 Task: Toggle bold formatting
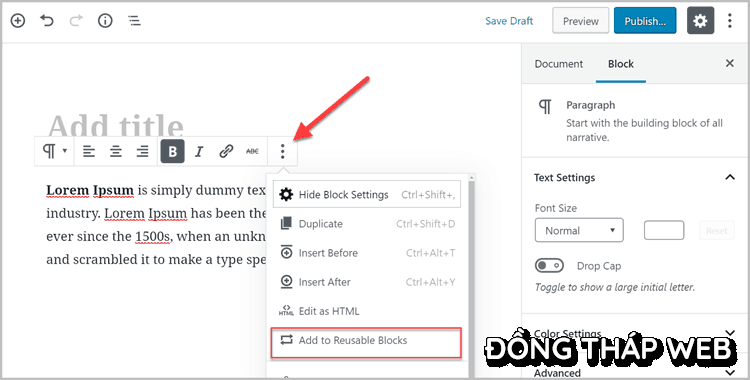click(173, 152)
